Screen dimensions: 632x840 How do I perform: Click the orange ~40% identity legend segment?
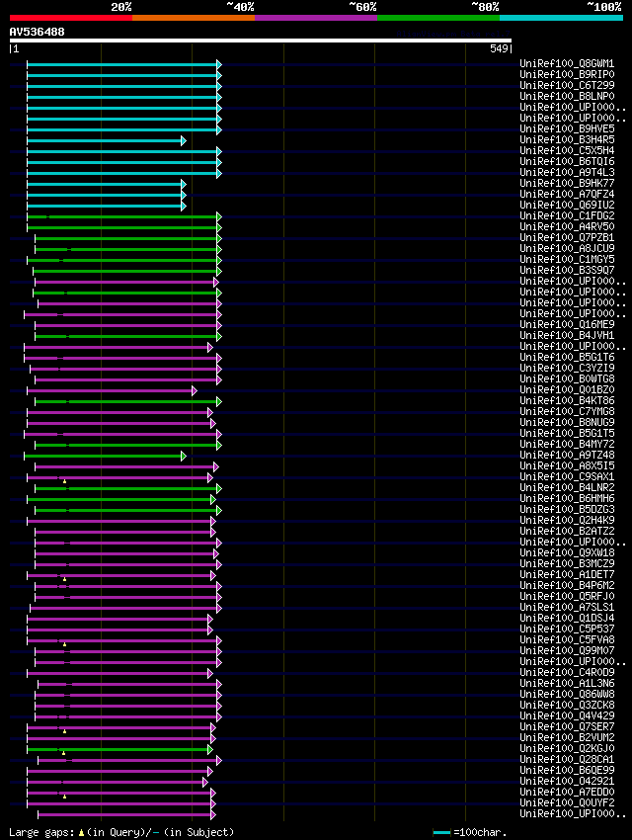point(194,18)
